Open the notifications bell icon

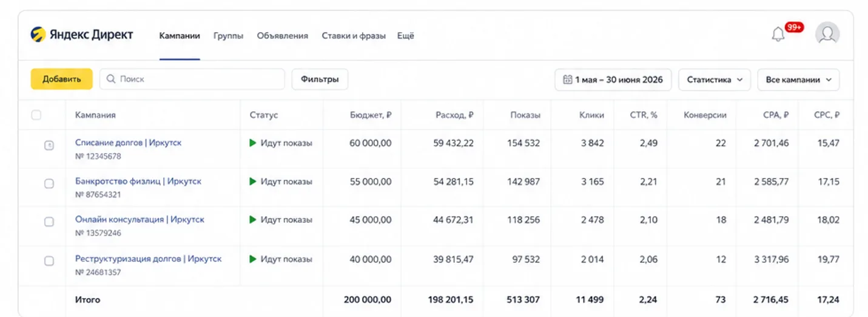(778, 35)
